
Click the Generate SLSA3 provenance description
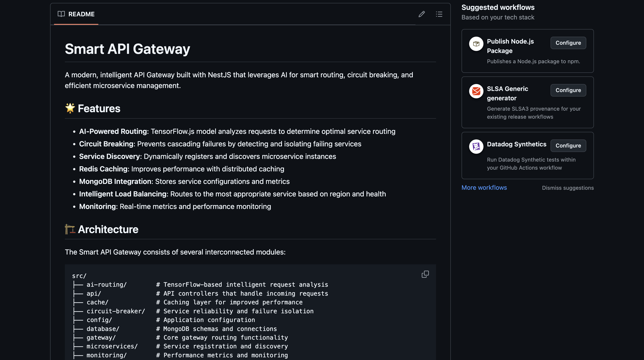[534, 113]
